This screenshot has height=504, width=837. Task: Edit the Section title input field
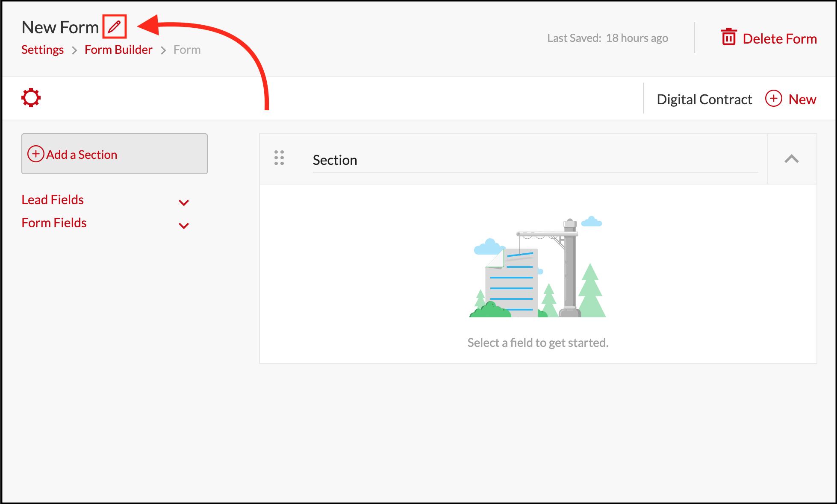[534, 160]
